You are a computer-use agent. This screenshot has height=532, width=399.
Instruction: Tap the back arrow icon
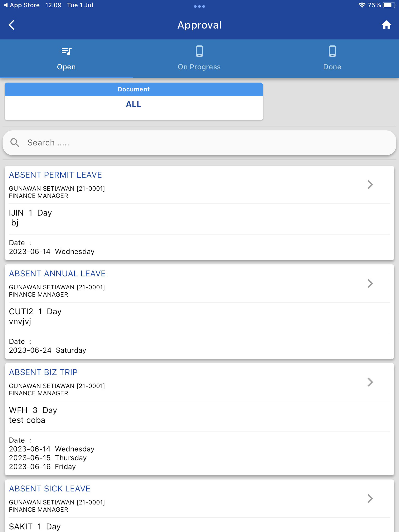click(12, 25)
